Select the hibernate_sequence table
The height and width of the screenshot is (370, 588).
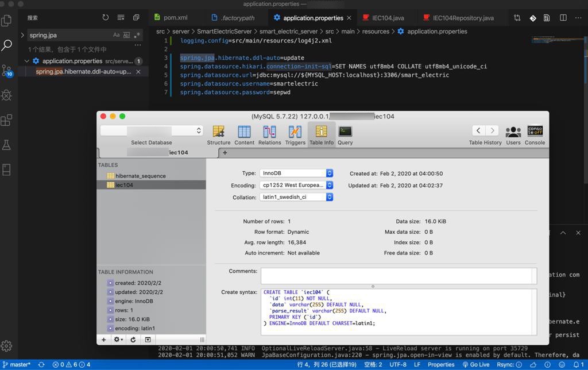click(140, 176)
